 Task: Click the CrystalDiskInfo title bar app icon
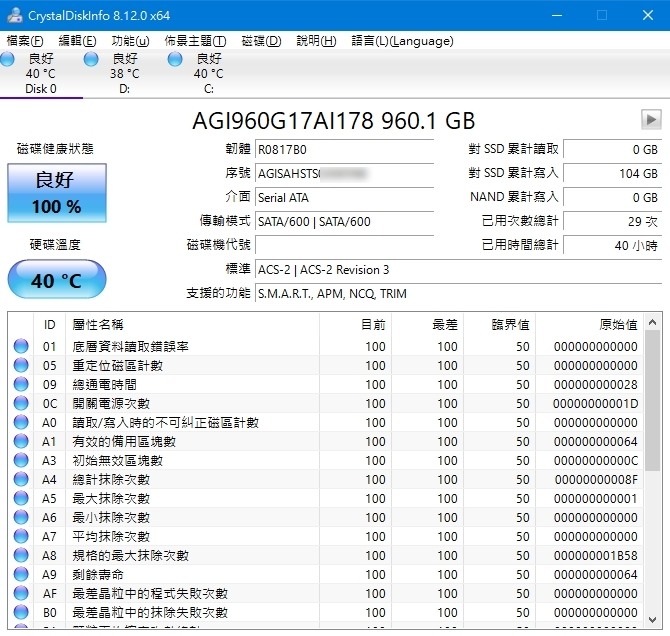[15, 15]
